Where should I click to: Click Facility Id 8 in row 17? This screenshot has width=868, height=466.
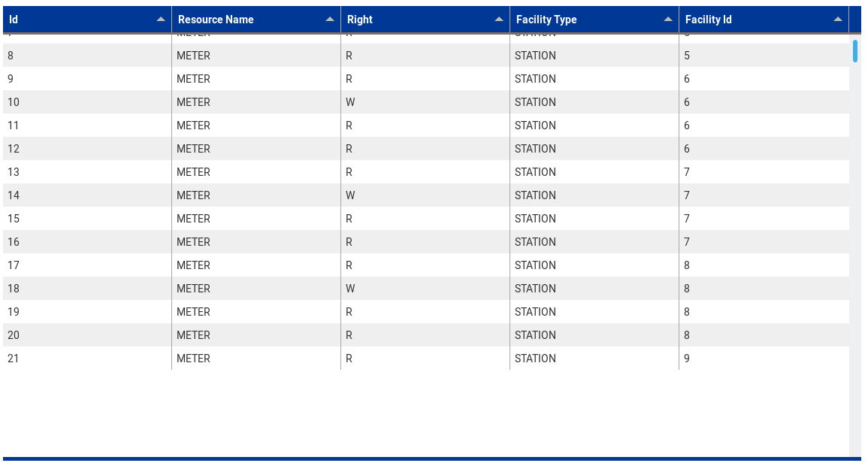(x=687, y=265)
